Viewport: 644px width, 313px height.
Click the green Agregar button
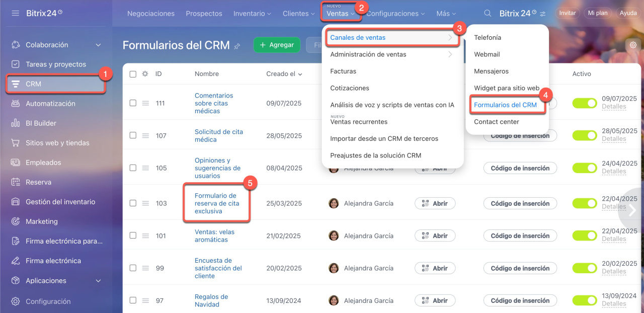[x=277, y=45]
